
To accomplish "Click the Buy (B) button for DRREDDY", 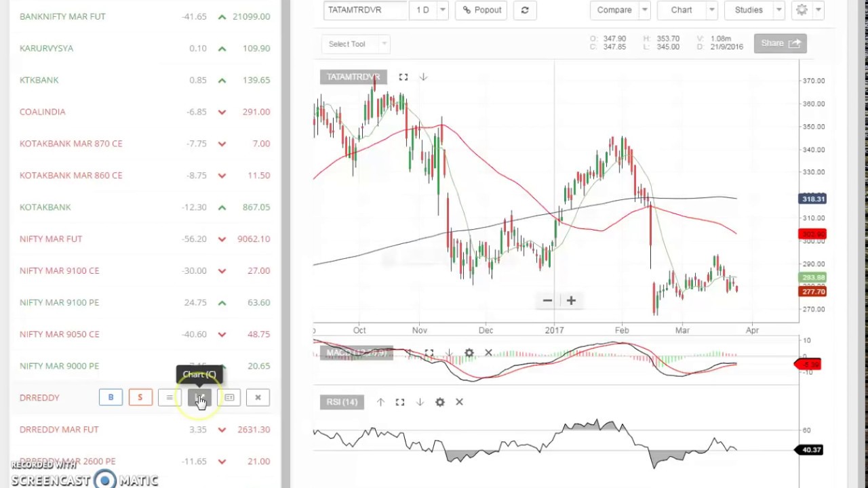I will tap(111, 398).
